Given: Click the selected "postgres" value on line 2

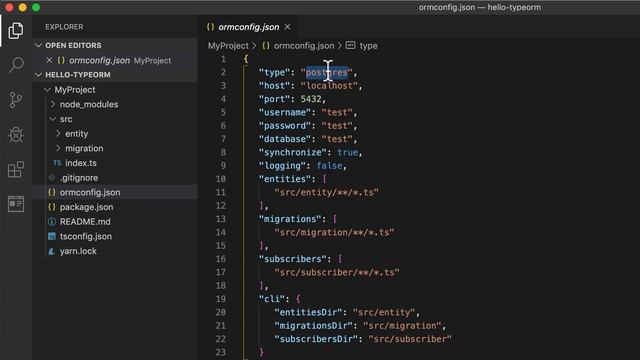Looking at the screenshot, I should click(327, 72).
